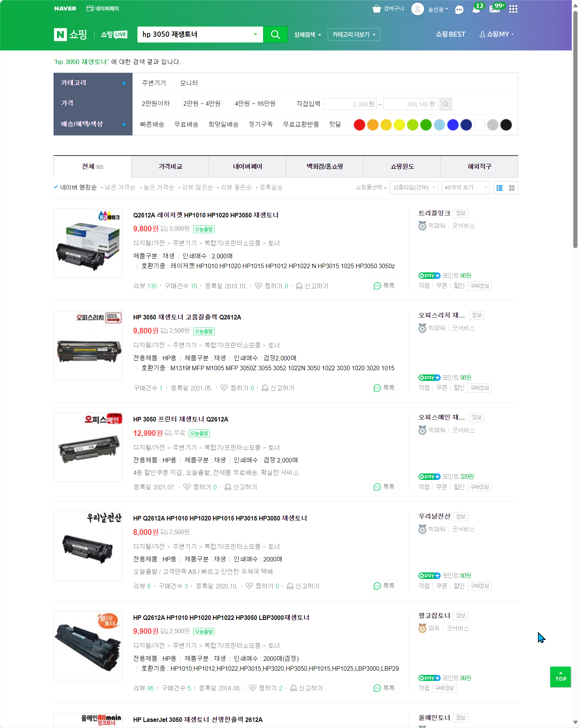The image size is (579, 728).
Task: Open the Q2612A 레이저젯 HP1010 product title
Action: 206,215
